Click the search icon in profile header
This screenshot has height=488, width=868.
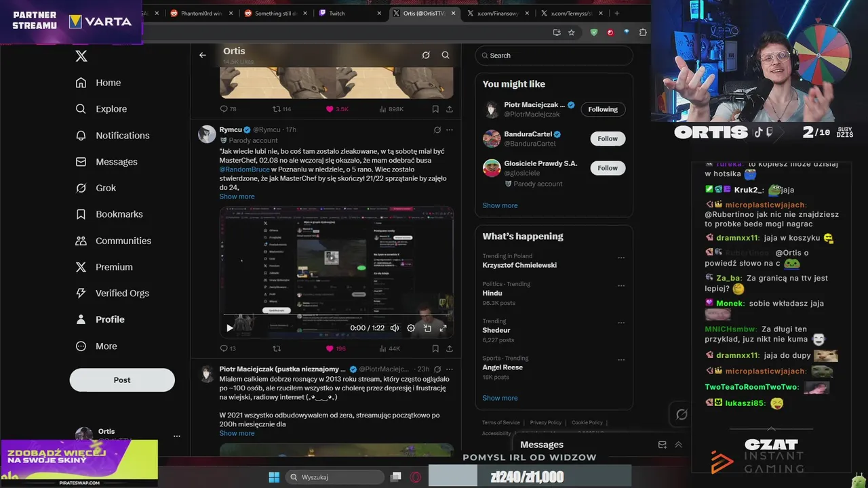tap(446, 56)
